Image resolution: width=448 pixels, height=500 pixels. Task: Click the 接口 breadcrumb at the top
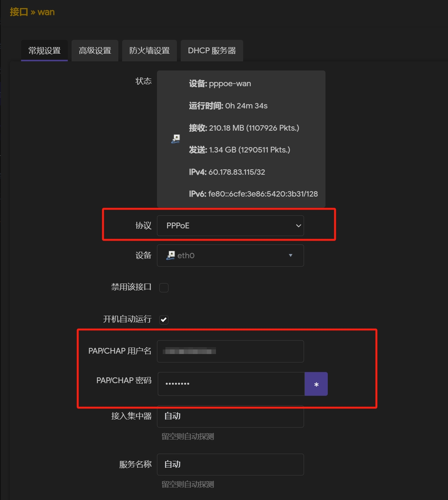19,12
